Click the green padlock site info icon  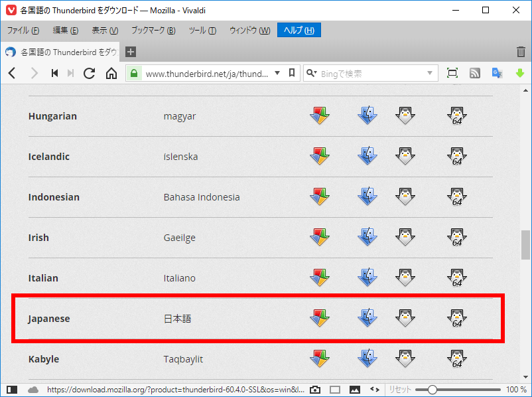tap(134, 73)
